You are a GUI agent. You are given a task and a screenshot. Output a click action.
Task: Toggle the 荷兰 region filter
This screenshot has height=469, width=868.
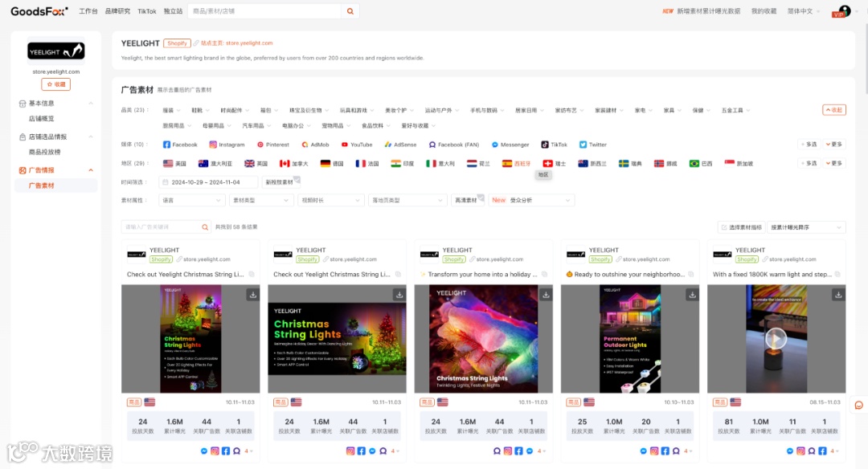(478, 164)
